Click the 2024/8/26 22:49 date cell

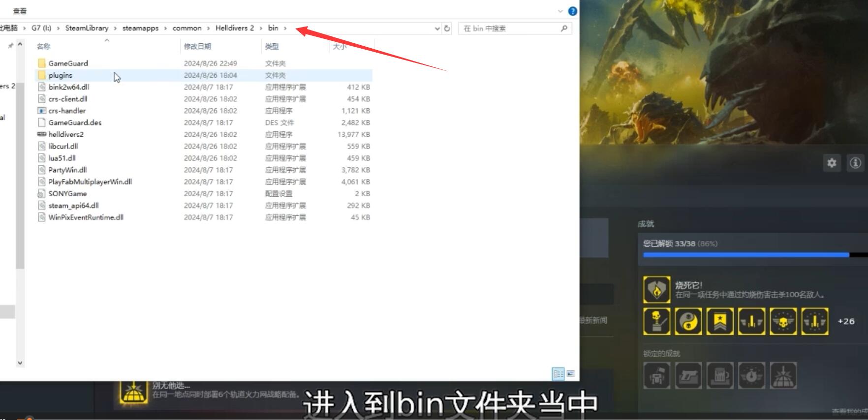[210, 63]
